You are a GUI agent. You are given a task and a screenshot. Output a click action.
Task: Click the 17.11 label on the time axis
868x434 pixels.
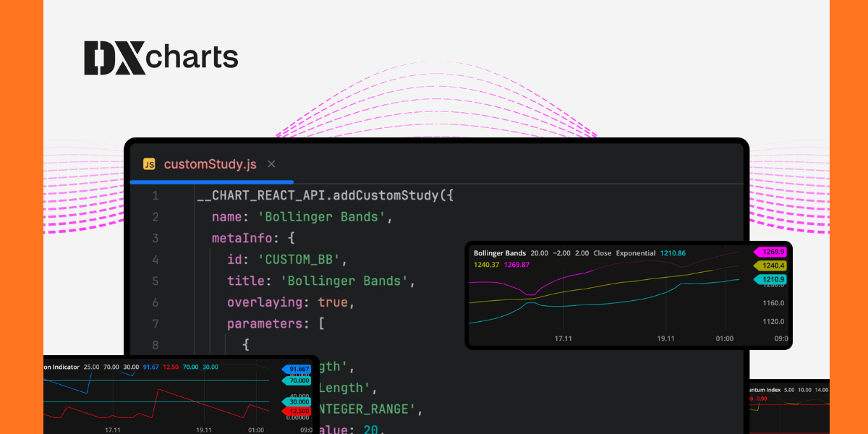(x=564, y=338)
